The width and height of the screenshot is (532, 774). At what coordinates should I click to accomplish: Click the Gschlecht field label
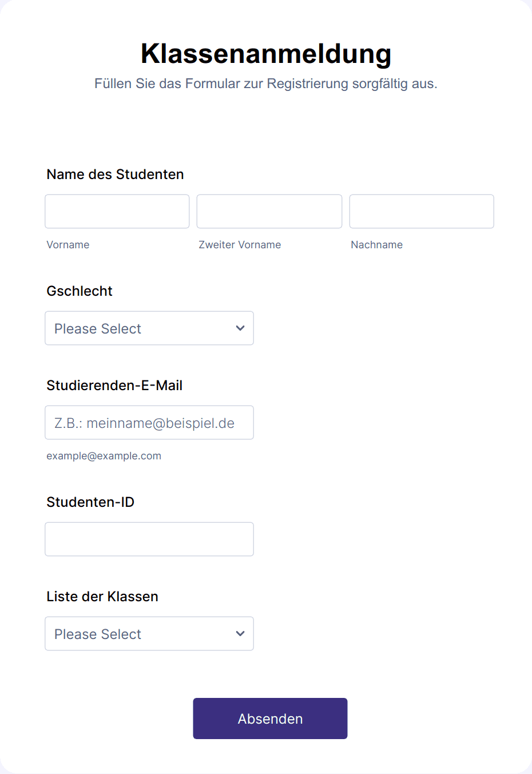pyautogui.click(x=80, y=291)
